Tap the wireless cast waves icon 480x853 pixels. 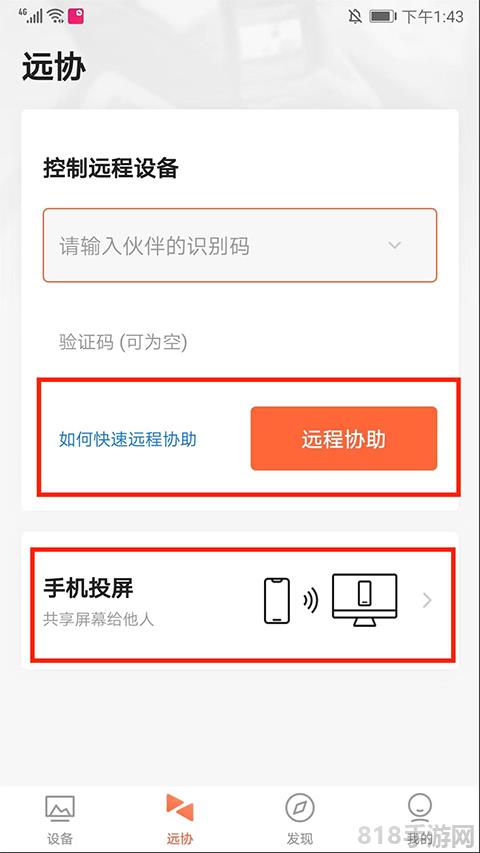(x=311, y=601)
